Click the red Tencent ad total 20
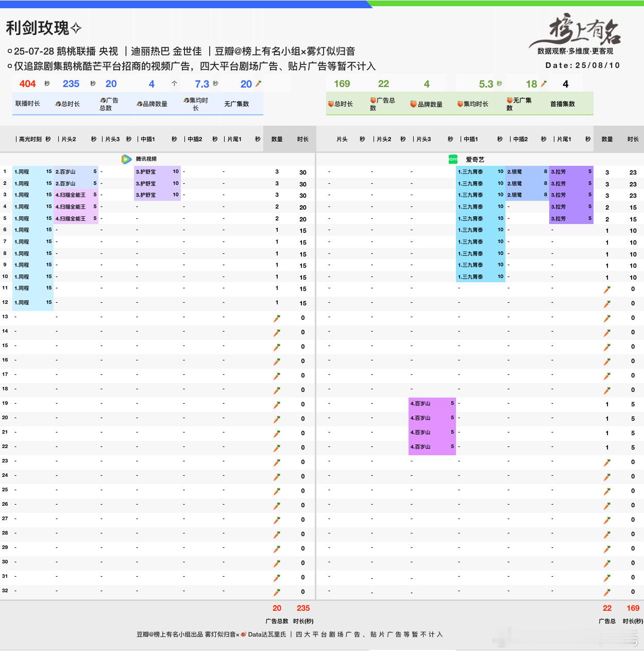Viewport: 644px width, 653px height. tap(277, 608)
